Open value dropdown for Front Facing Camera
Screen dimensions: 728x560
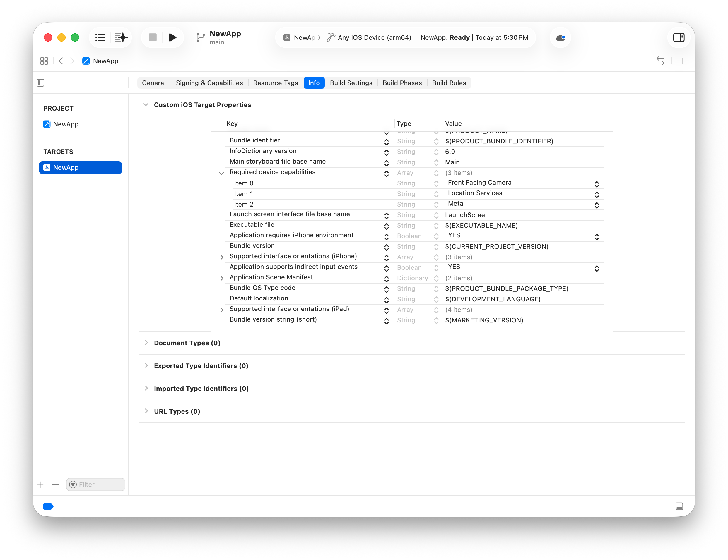point(596,184)
